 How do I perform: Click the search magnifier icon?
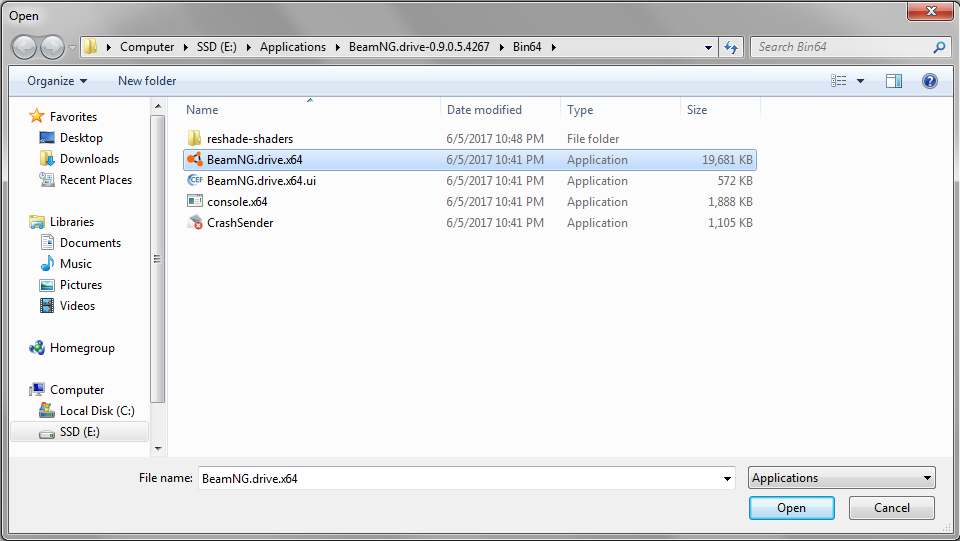[939, 47]
